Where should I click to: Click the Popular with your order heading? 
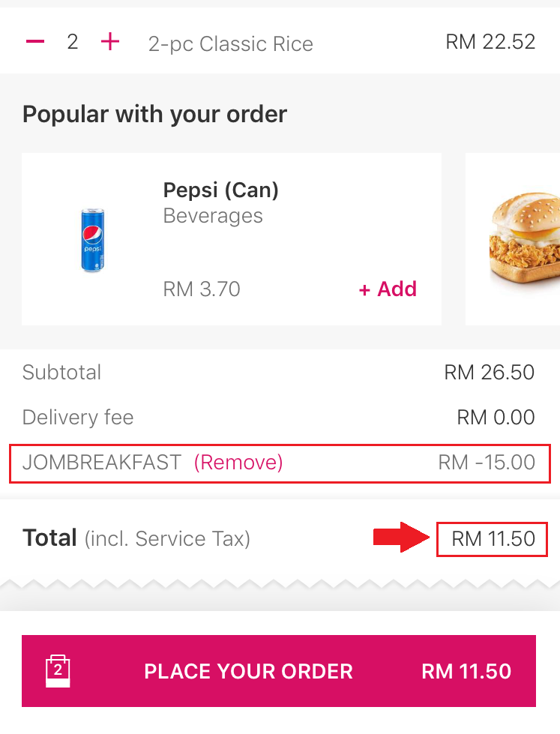[x=154, y=115]
